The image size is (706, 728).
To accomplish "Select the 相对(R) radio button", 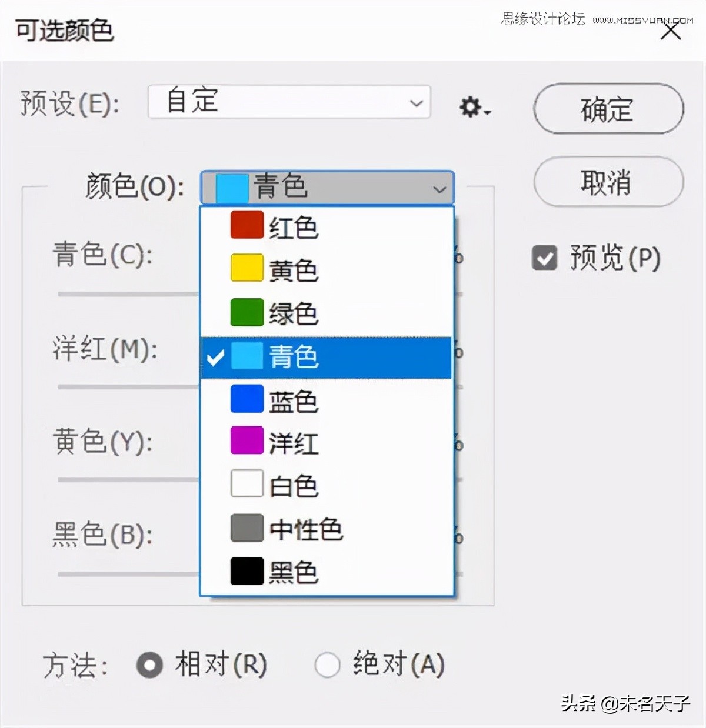I will pos(151,664).
